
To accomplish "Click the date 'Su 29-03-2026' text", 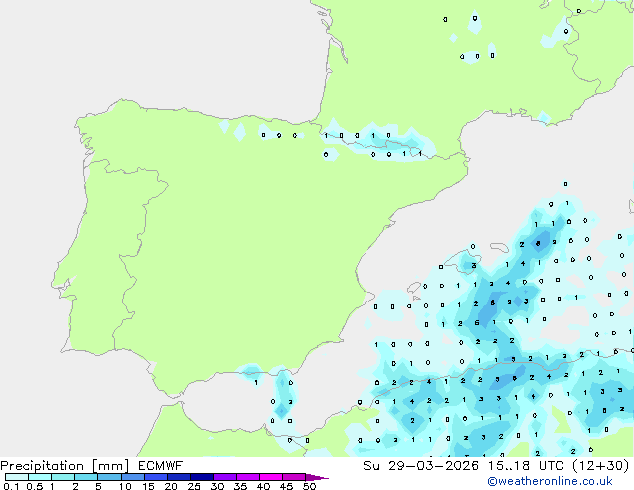I will click(421, 466).
